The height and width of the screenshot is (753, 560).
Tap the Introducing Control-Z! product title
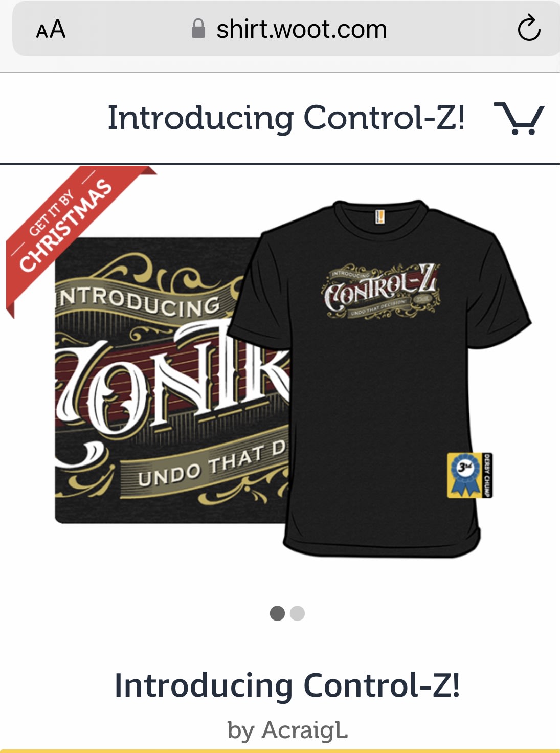pos(287,685)
